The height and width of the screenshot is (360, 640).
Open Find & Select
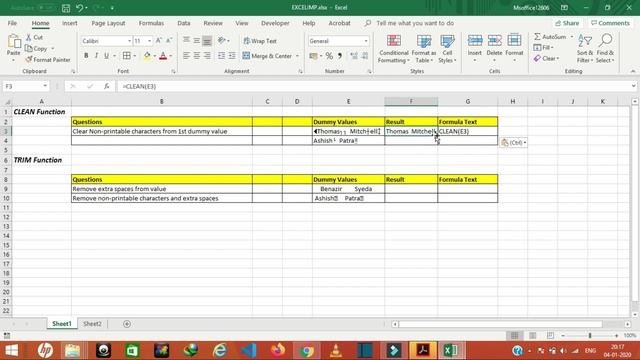click(605, 49)
